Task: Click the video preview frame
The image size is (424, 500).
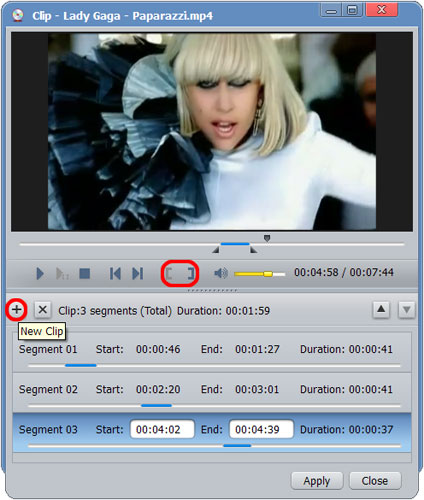Action: (x=212, y=131)
